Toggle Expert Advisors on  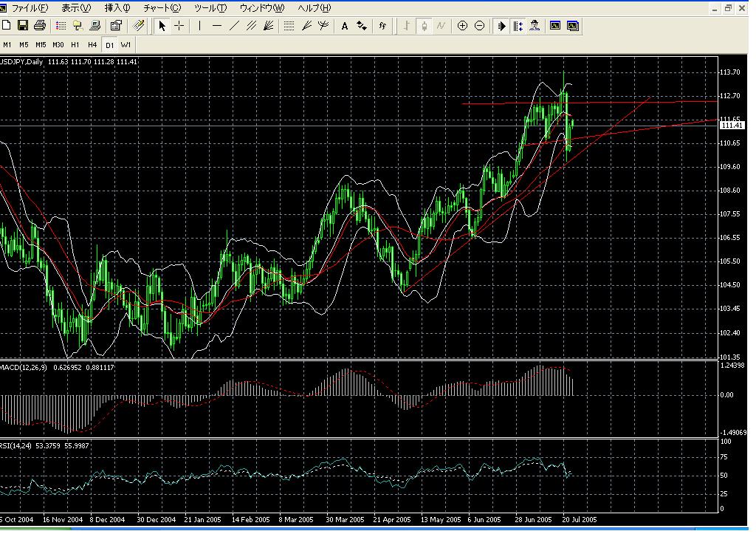tap(534, 26)
